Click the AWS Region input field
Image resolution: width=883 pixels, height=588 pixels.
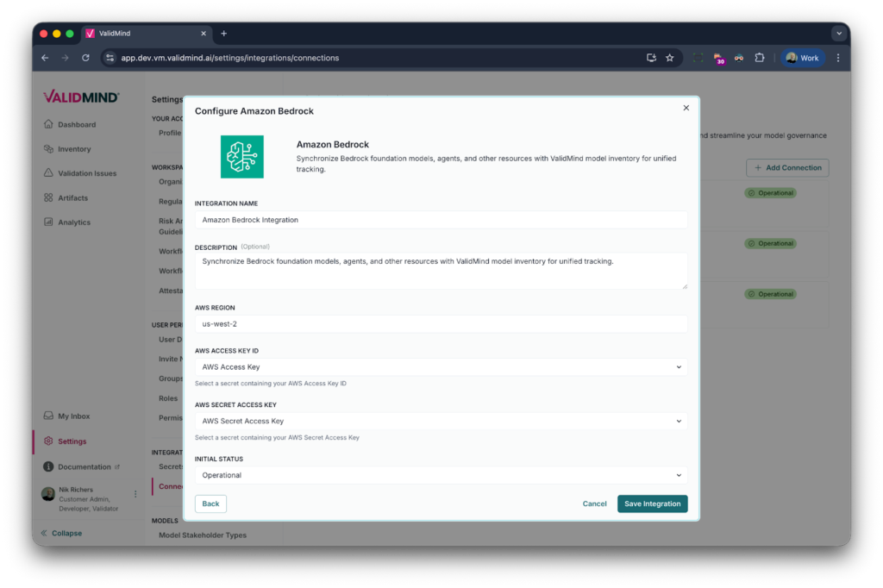(441, 324)
